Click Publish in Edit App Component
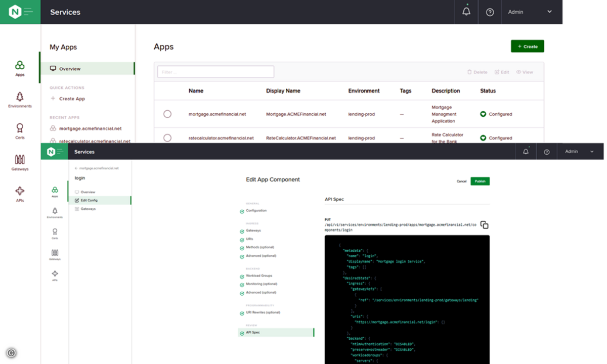 point(480,181)
